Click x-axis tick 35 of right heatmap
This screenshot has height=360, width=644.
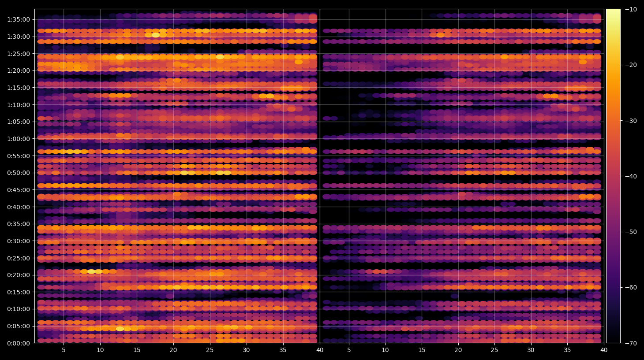tap(567, 350)
